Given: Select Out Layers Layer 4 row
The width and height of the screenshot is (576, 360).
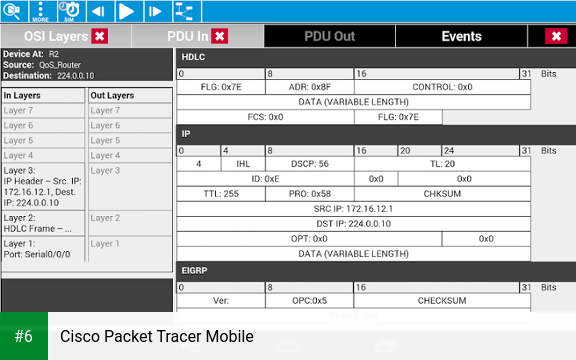Looking at the screenshot, I should tap(130, 155).
